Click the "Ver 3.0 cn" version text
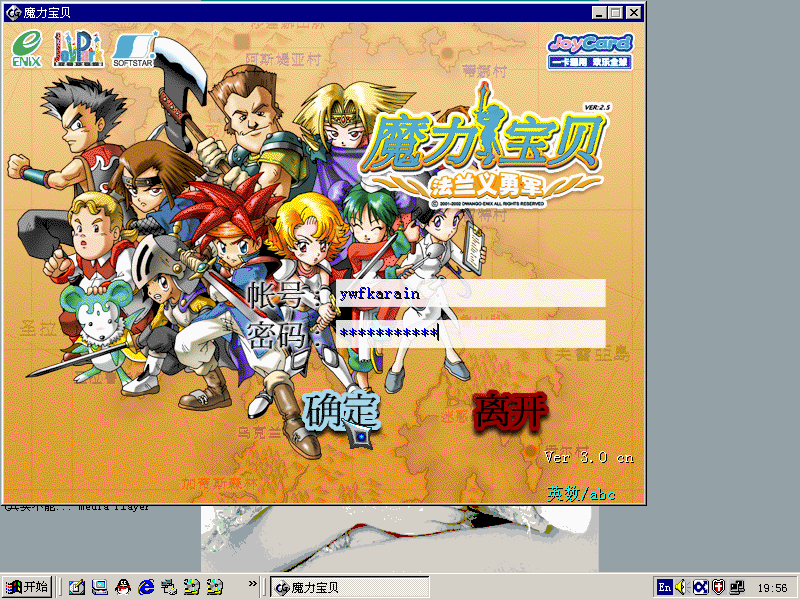800x600 pixels. 589,457
